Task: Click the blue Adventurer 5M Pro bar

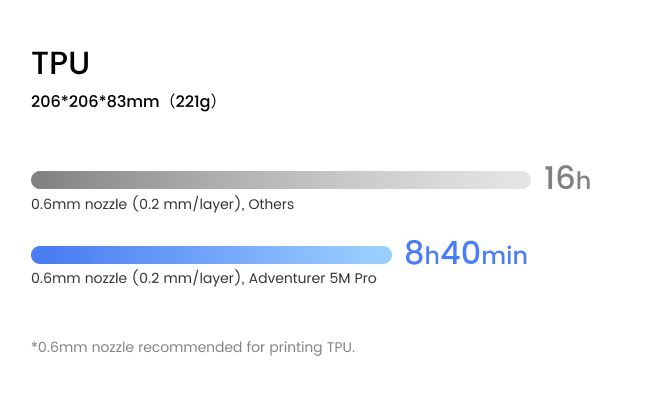Action: pyautogui.click(x=211, y=255)
